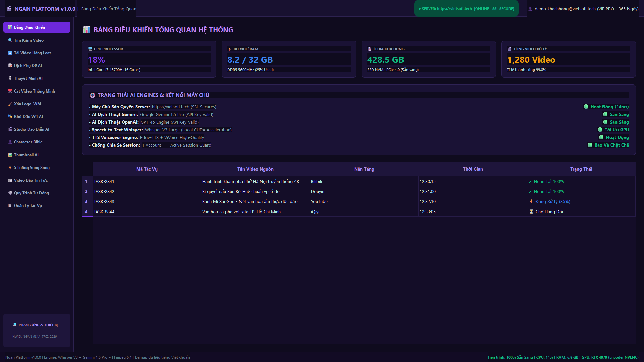
Task: Click the CPU Processor 18% card
Action: click(149, 59)
